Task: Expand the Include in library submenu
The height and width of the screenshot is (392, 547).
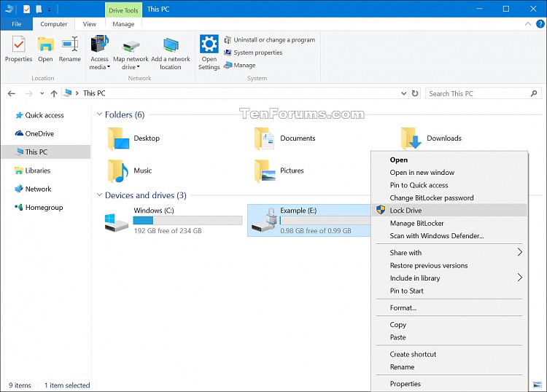Action: coord(450,278)
